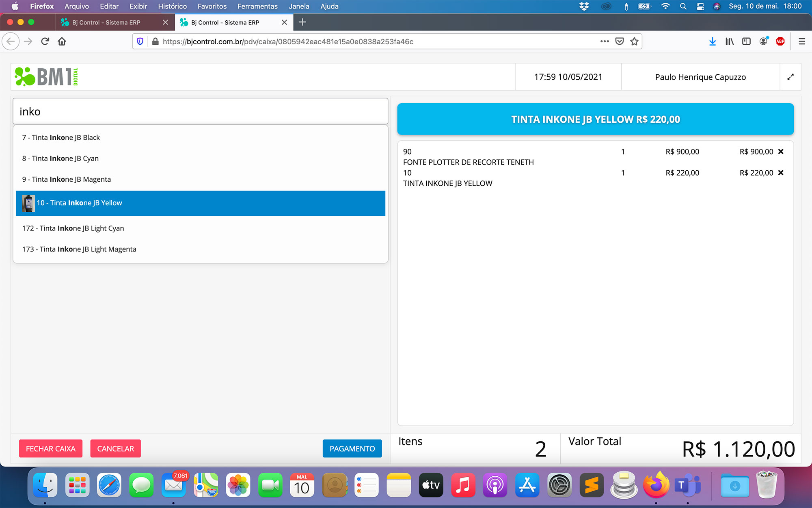The height and width of the screenshot is (508, 812).
Task: Switch to first Bj Control tab
Action: click(x=106, y=22)
